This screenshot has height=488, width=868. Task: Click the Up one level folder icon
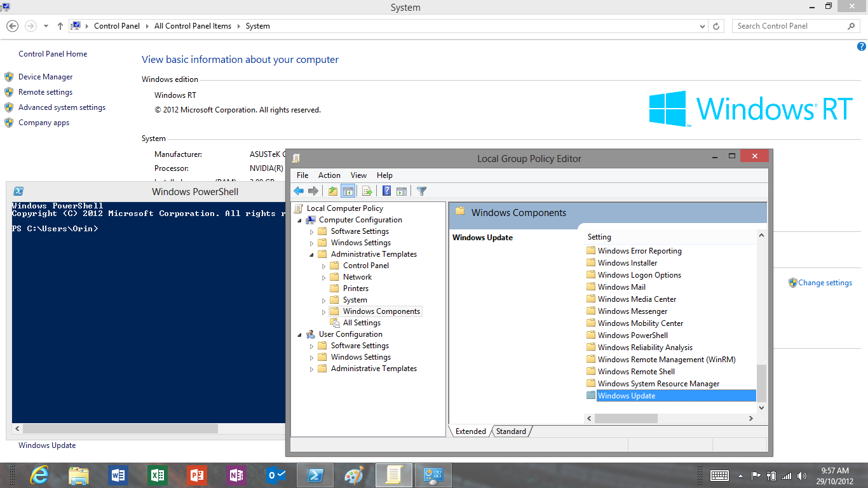333,191
